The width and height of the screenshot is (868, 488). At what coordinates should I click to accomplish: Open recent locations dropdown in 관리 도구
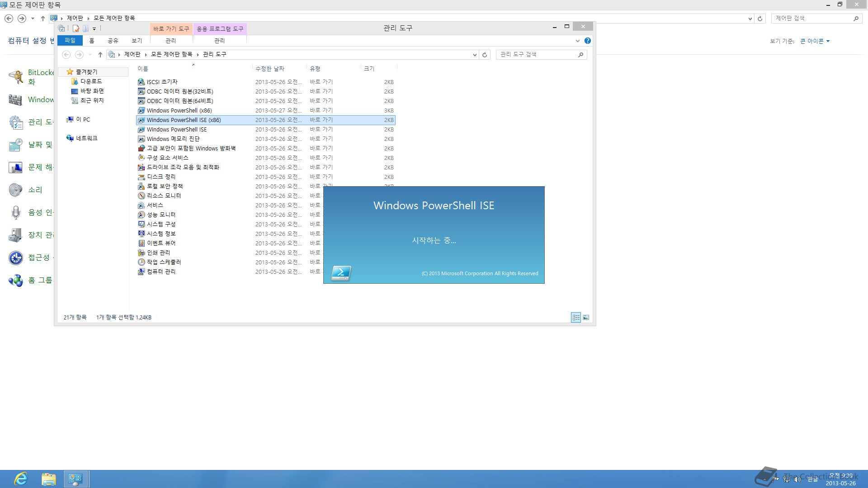[90, 55]
